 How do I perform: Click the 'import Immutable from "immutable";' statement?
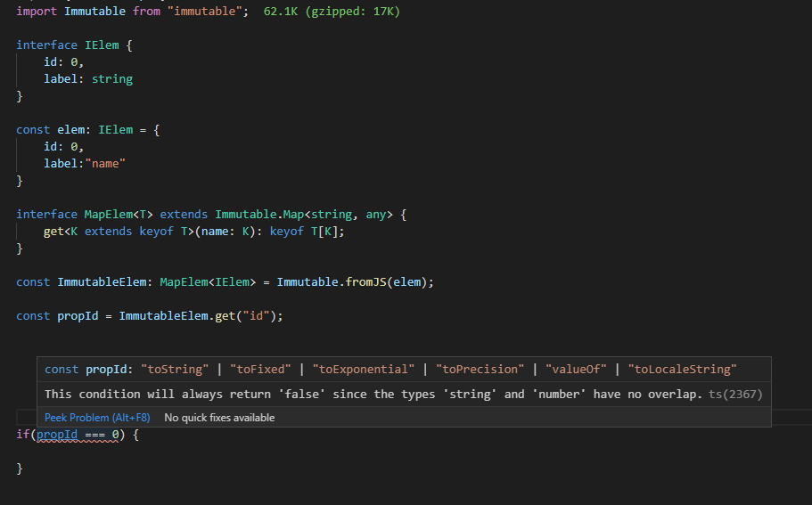[x=133, y=11]
